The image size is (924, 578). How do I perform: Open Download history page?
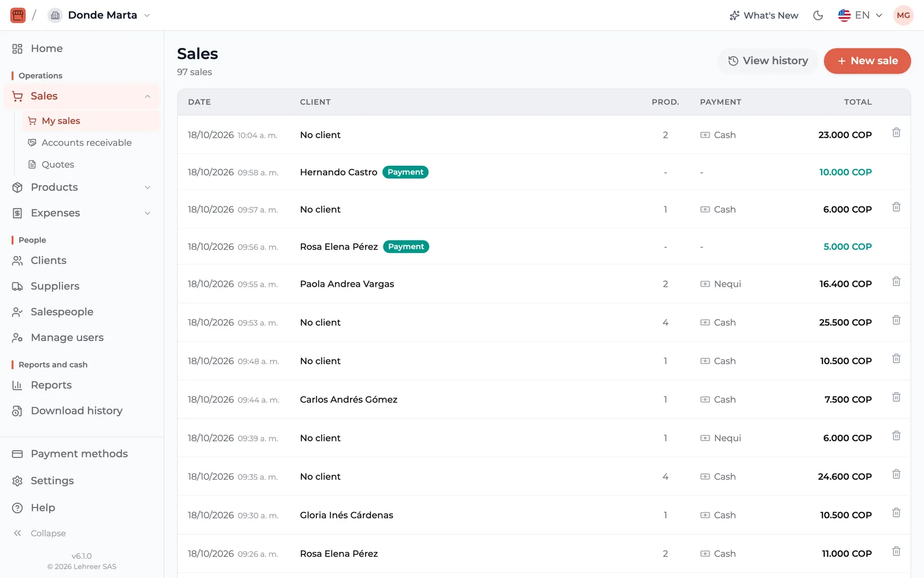[x=82, y=411]
